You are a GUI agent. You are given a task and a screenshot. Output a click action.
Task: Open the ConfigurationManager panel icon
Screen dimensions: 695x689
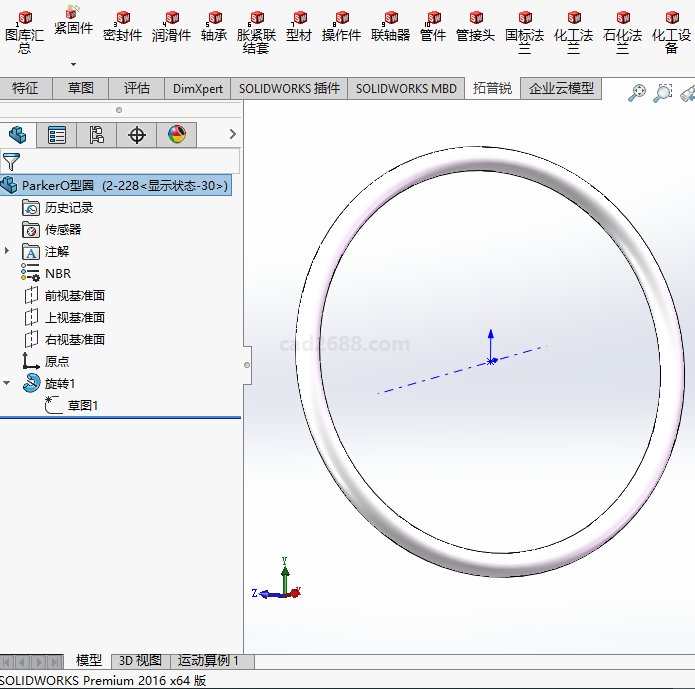click(x=97, y=135)
